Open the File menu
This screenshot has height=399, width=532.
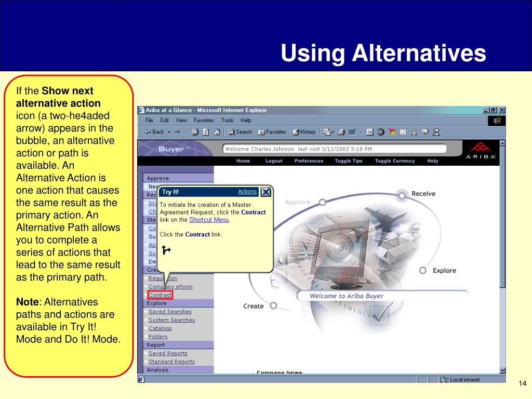click(x=149, y=120)
